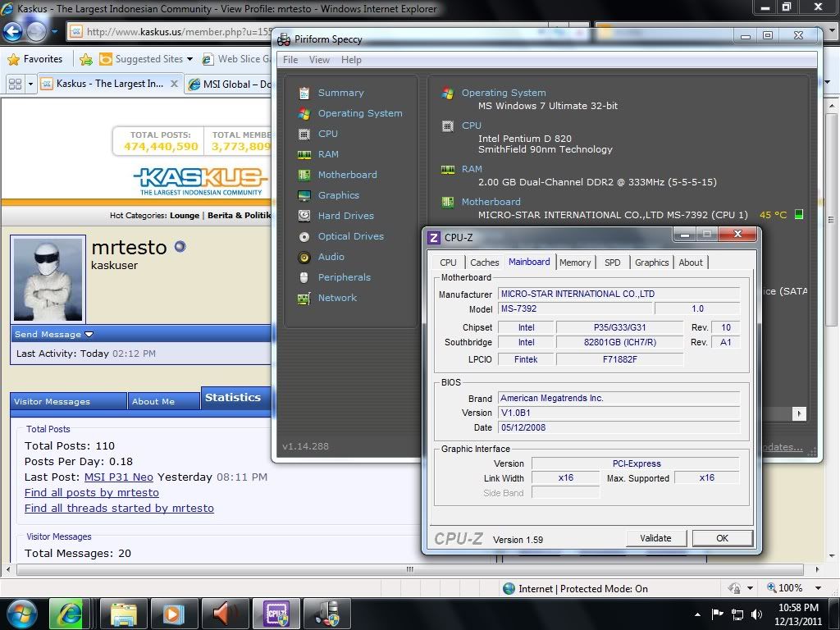Click the Internet Explorer address bar
Image resolution: width=840 pixels, height=630 pixels.
171,32
